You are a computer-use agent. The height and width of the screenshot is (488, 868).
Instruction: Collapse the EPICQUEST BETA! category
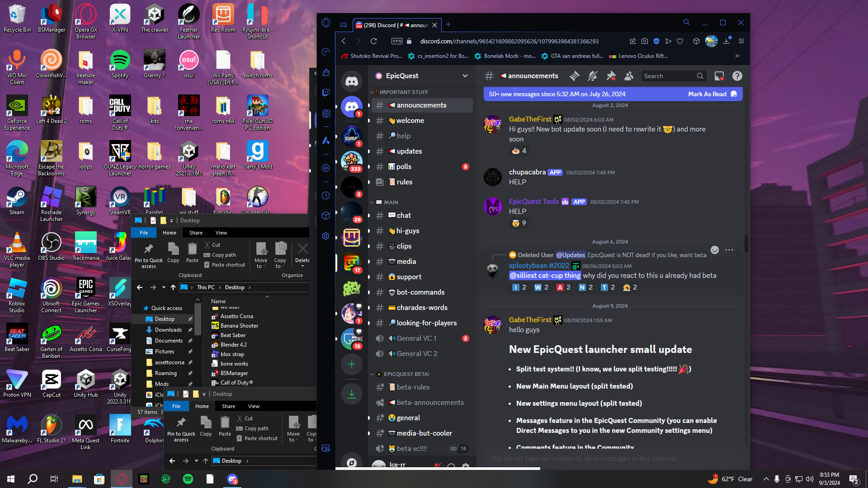pos(406,374)
